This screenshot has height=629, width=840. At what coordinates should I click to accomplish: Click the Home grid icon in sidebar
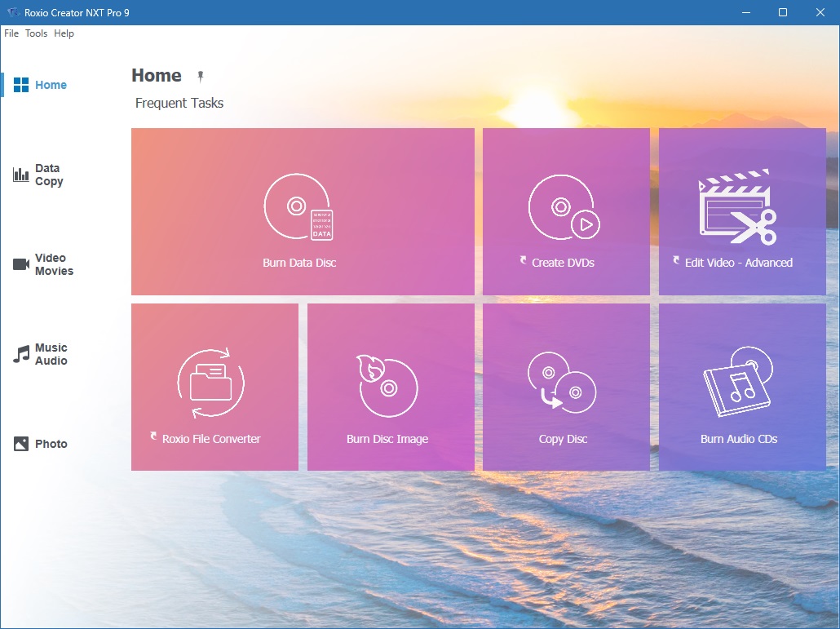tap(21, 85)
